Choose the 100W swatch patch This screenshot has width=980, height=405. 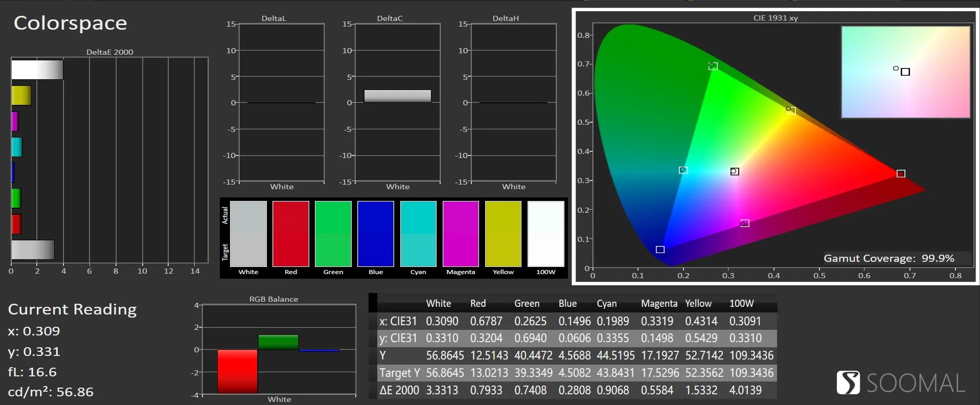point(546,234)
